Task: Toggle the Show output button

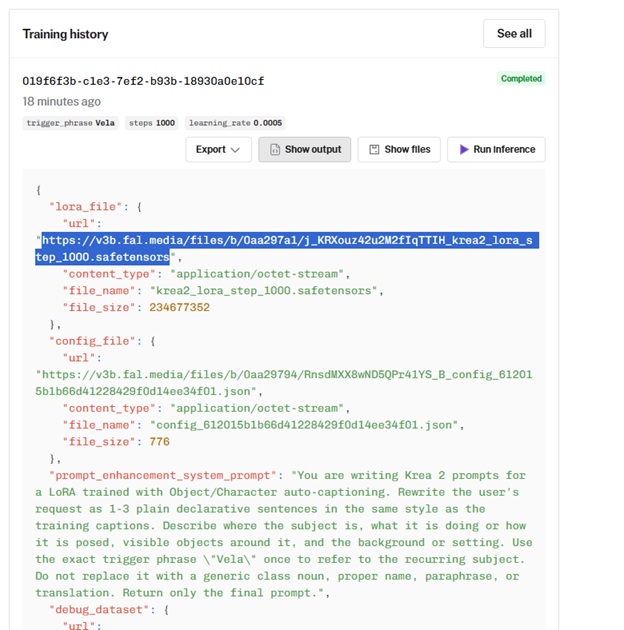Action: [x=305, y=149]
